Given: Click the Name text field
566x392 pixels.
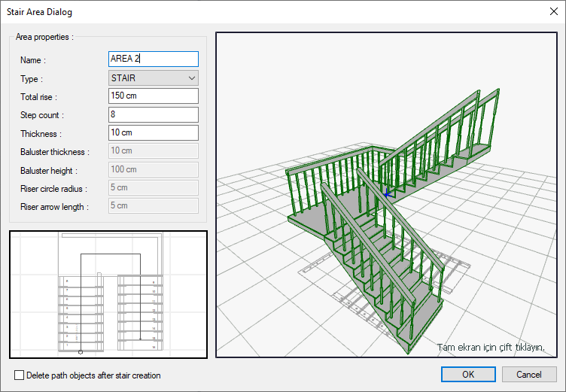Looking at the screenshot, I should 154,59.
